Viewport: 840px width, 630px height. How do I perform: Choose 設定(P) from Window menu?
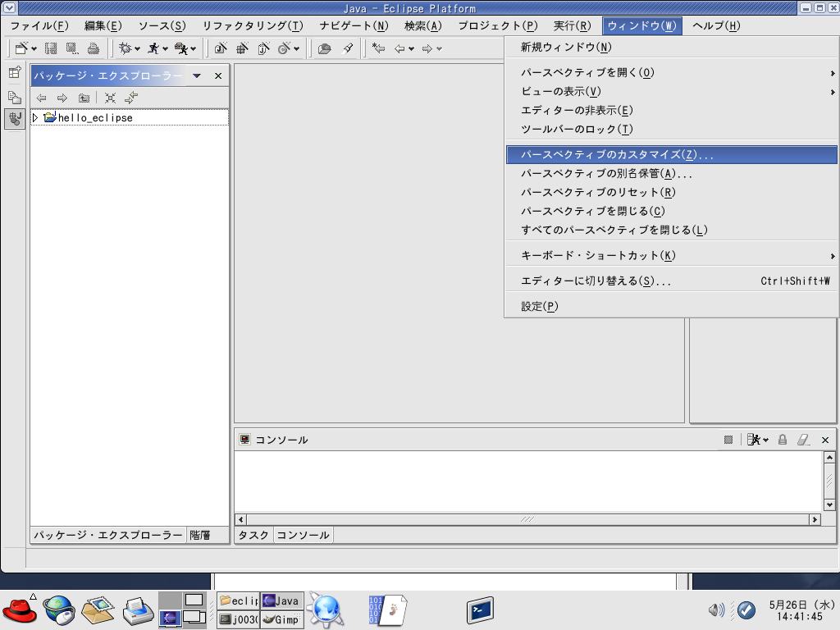point(671,307)
